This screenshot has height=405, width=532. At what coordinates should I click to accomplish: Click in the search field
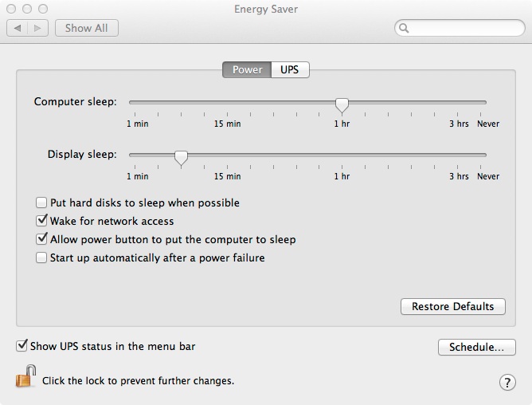(x=460, y=28)
